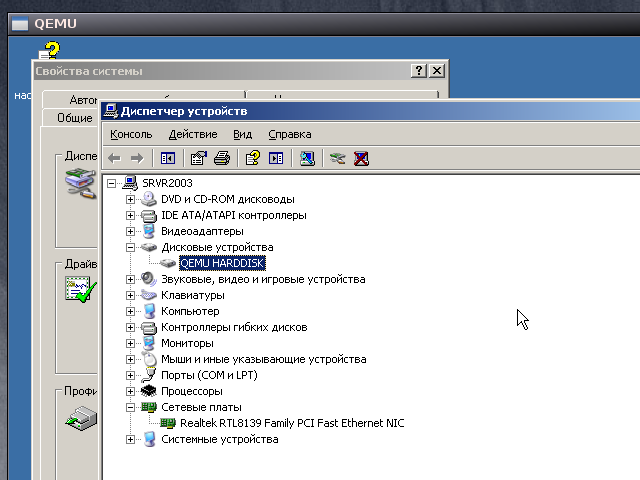Click the DVD drive category icon
This screenshot has height=480, width=640.
point(149,199)
